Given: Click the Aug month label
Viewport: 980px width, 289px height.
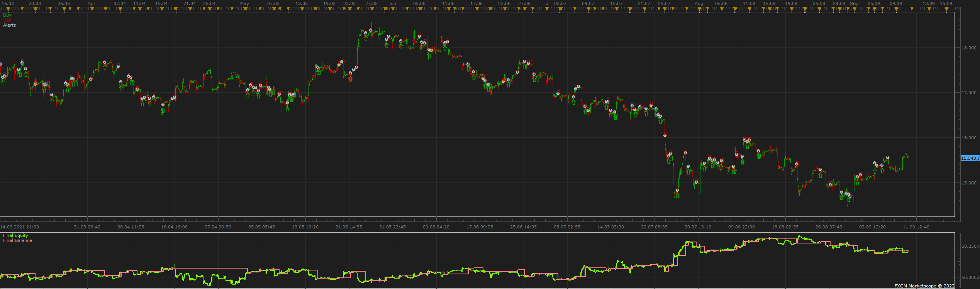Looking at the screenshot, I should click(699, 3).
